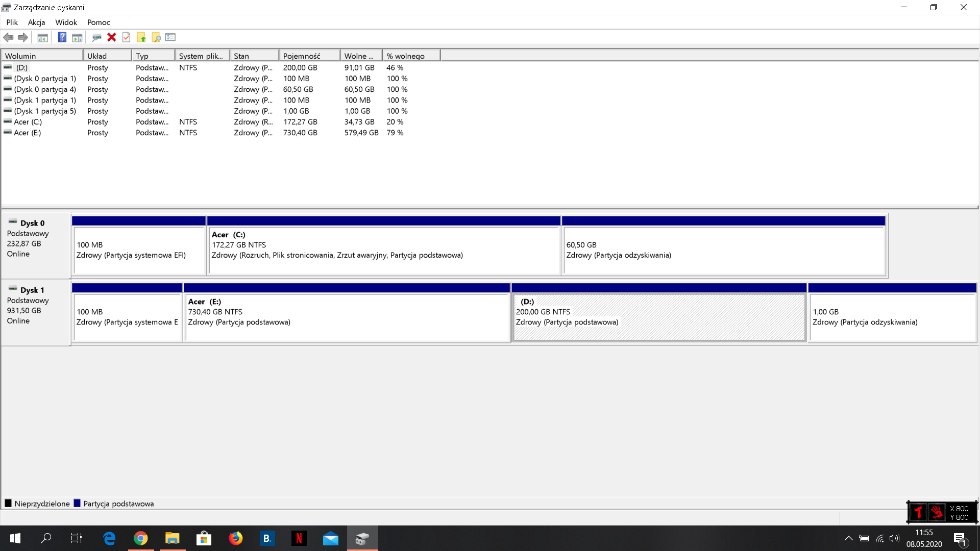This screenshot has width=980, height=551.
Task: Open the Widok menu
Action: (x=66, y=22)
